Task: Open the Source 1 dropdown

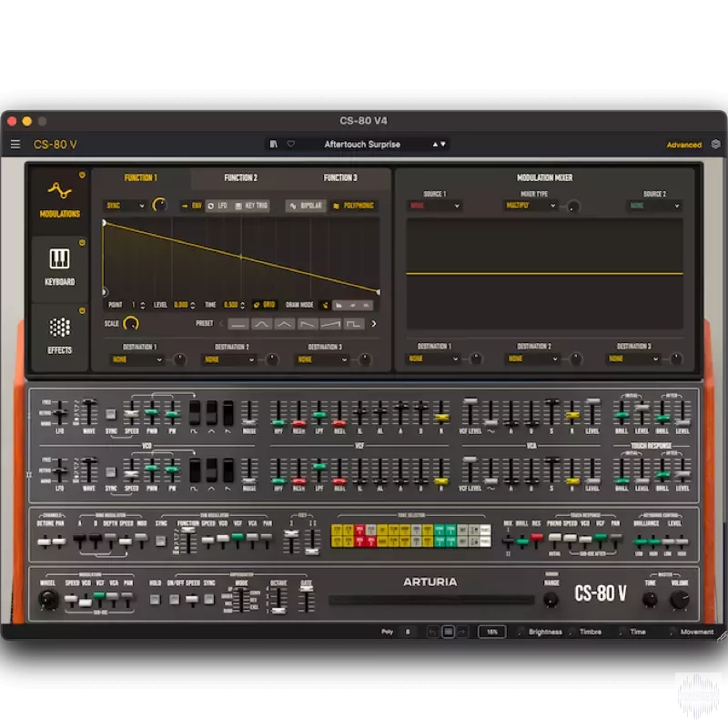Action: click(434, 206)
